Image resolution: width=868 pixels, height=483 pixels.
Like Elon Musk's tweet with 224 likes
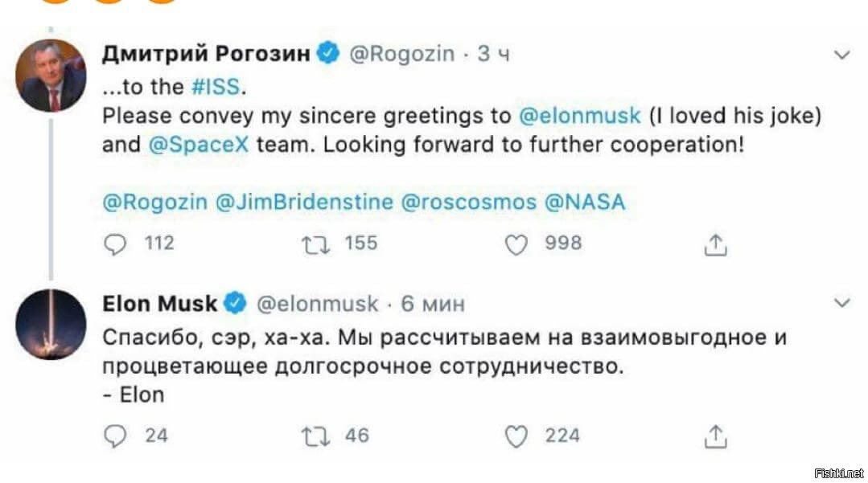(x=516, y=436)
